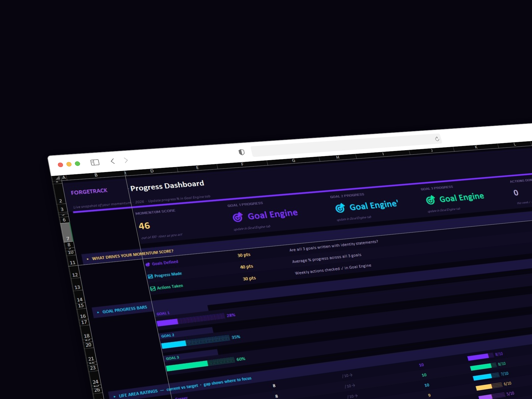The width and height of the screenshot is (532, 399).
Task: Click the purple Goal 1 progress bar
Action: 167,322
